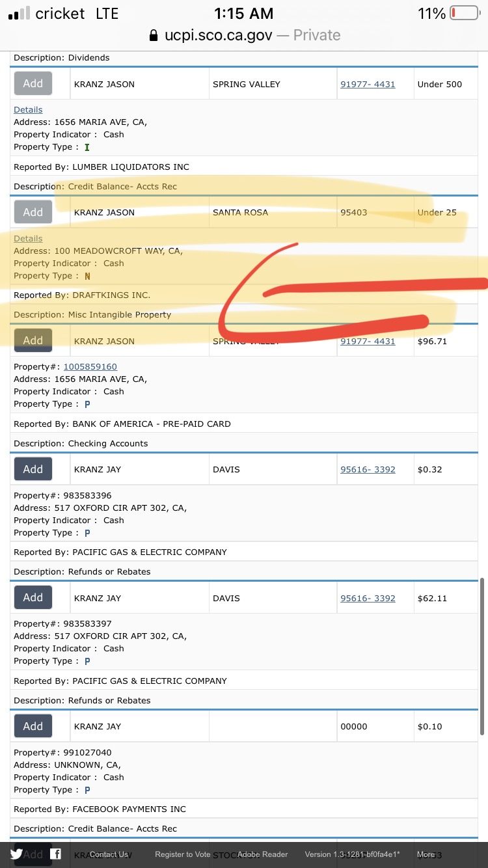The image size is (488, 868).
Task: Tap the battery icon in the status bar
Action: tap(464, 13)
